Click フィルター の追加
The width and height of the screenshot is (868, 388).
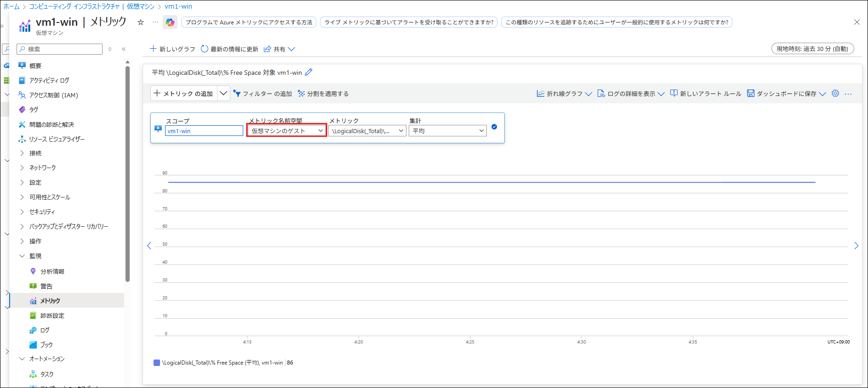pyautogui.click(x=263, y=94)
